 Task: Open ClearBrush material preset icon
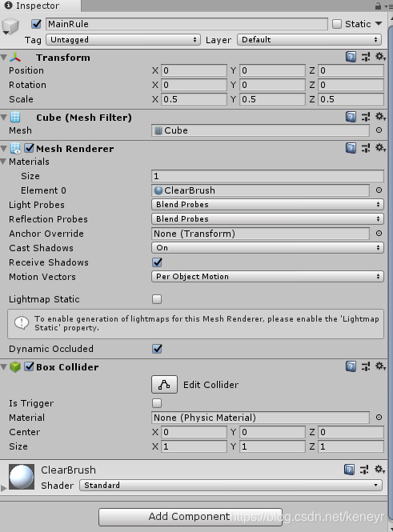point(364,470)
